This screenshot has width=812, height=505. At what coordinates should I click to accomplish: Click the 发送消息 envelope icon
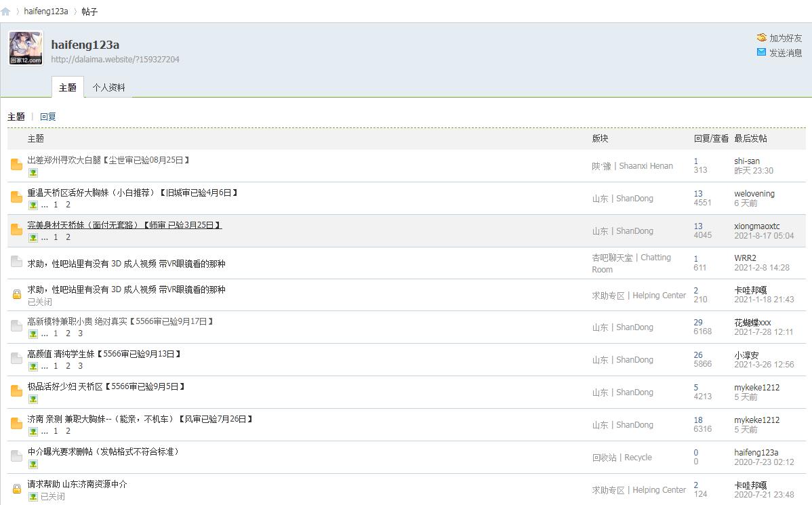tap(762, 52)
